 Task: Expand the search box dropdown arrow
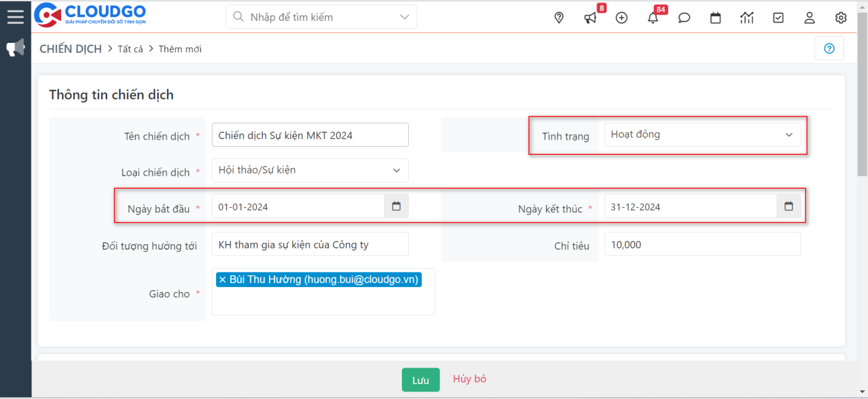click(x=404, y=17)
